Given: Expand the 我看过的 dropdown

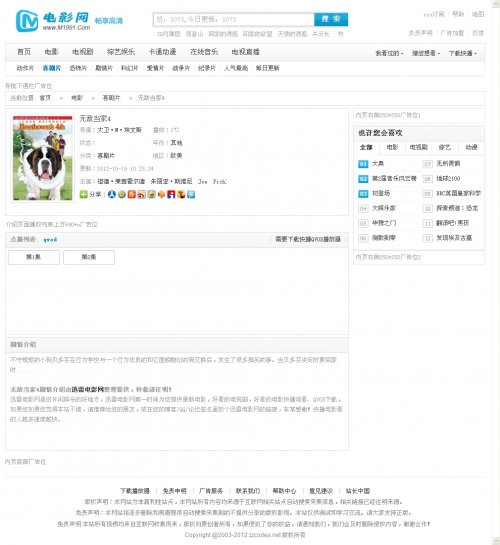Looking at the screenshot, I should (x=389, y=53).
